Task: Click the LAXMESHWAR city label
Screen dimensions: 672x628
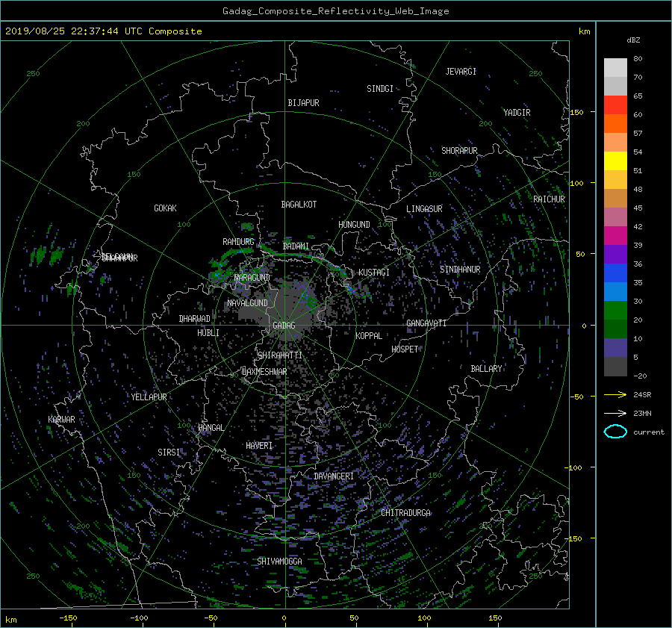Action: pyautogui.click(x=264, y=372)
